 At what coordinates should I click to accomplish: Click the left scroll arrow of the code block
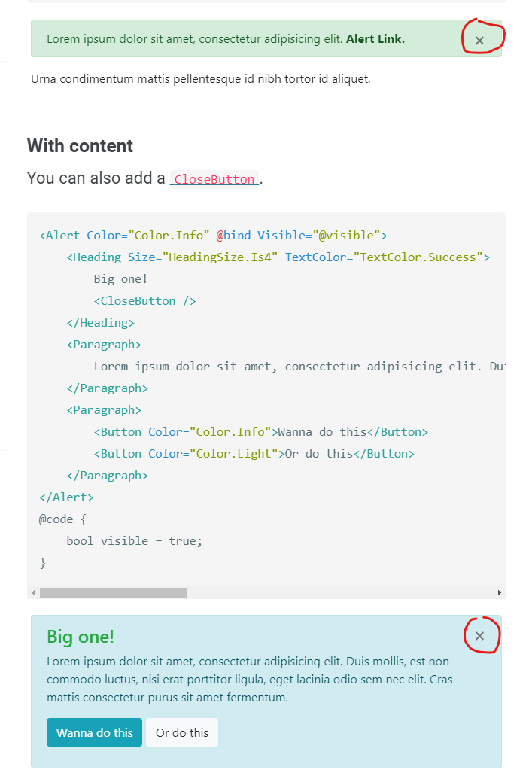32,592
